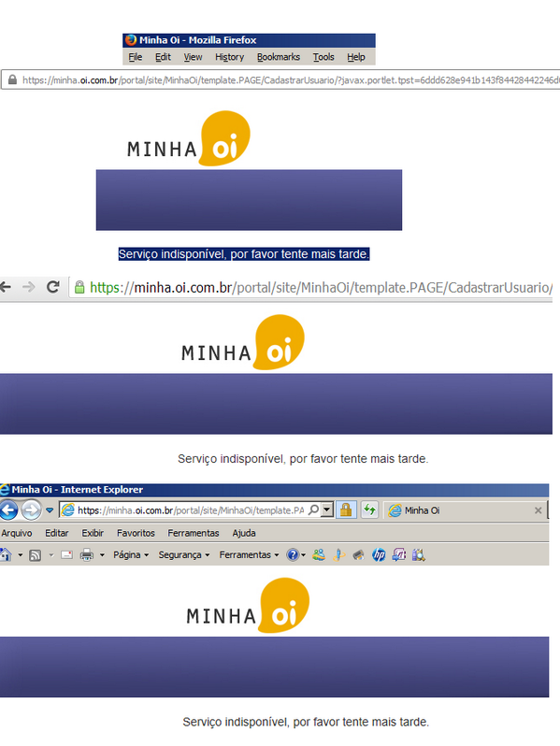Screen dimensions: 560x746
Task: Click the IE logo in the title bar
Action: click(5, 490)
